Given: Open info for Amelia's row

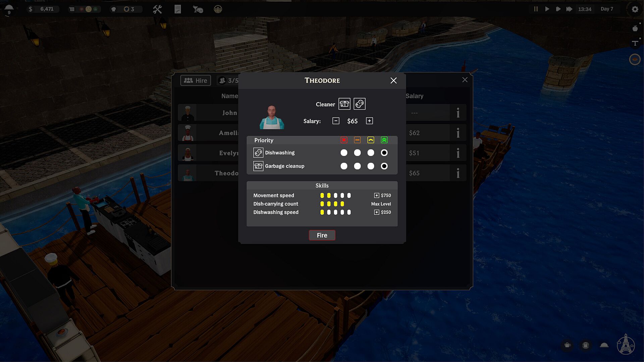Looking at the screenshot, I should tap(458, 133).
